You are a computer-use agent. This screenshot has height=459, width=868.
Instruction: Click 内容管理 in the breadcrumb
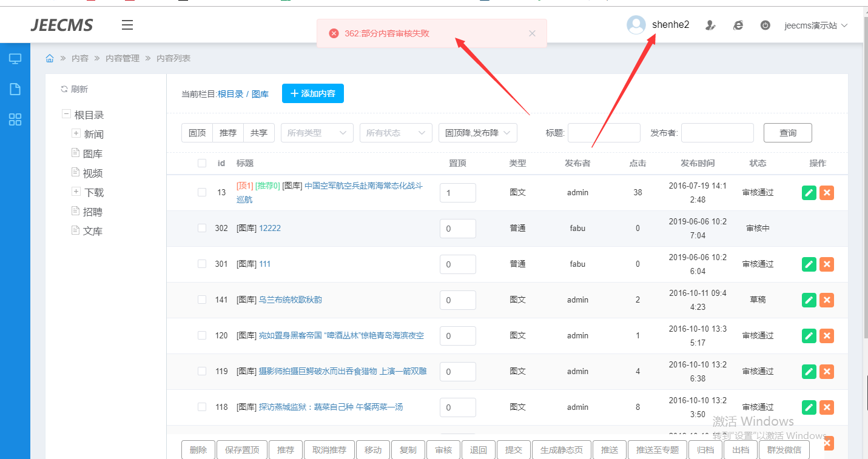(x=123, y=58)
